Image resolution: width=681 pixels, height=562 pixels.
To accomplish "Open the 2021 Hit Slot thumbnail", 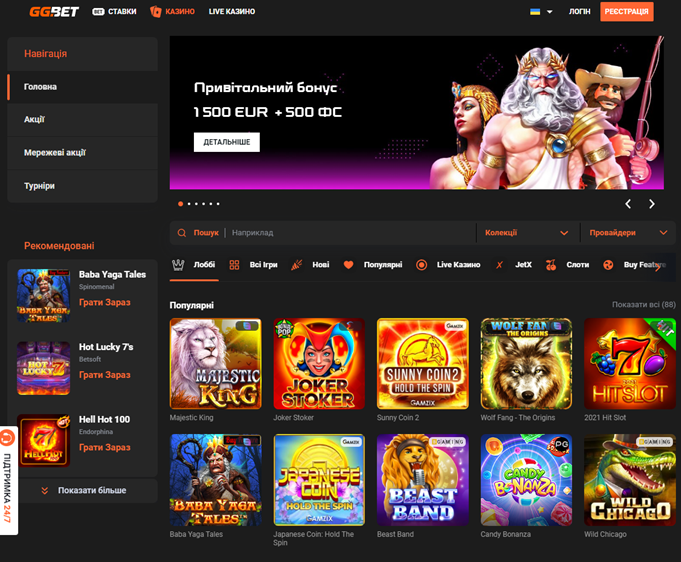I will click(630, 364).
